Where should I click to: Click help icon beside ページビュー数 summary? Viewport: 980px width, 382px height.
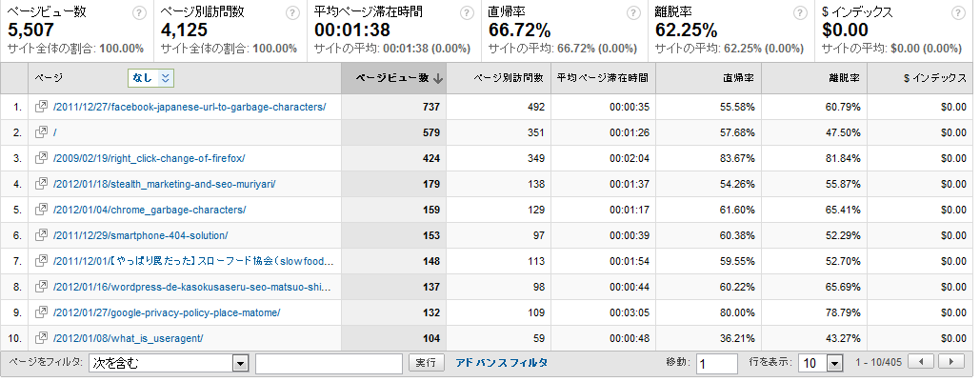140,13
